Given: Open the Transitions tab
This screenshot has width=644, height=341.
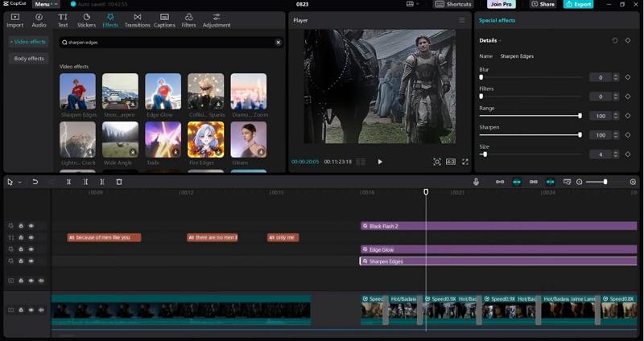Looking at the screenshot, I should pos(138,21).
